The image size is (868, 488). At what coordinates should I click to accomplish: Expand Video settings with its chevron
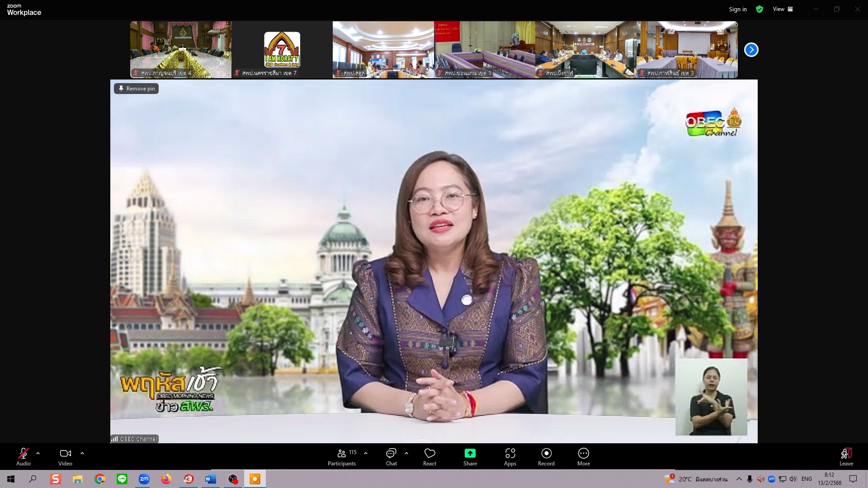(82, 453)
